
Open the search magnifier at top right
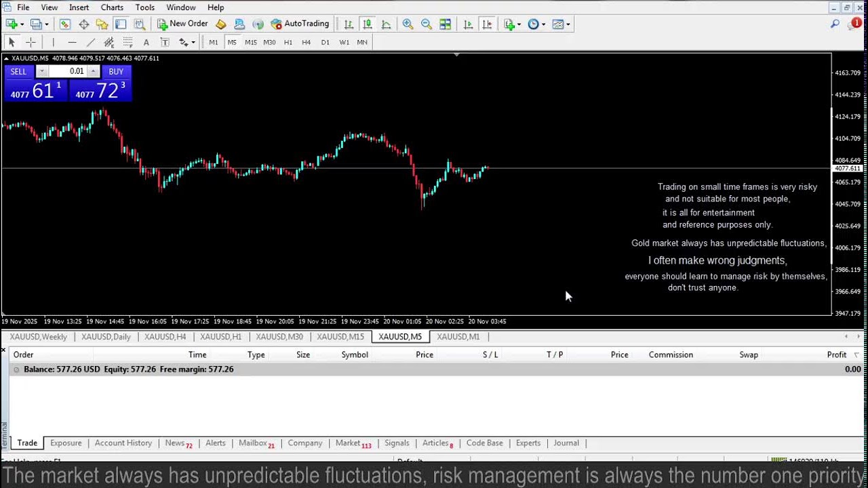pos(835,24)
